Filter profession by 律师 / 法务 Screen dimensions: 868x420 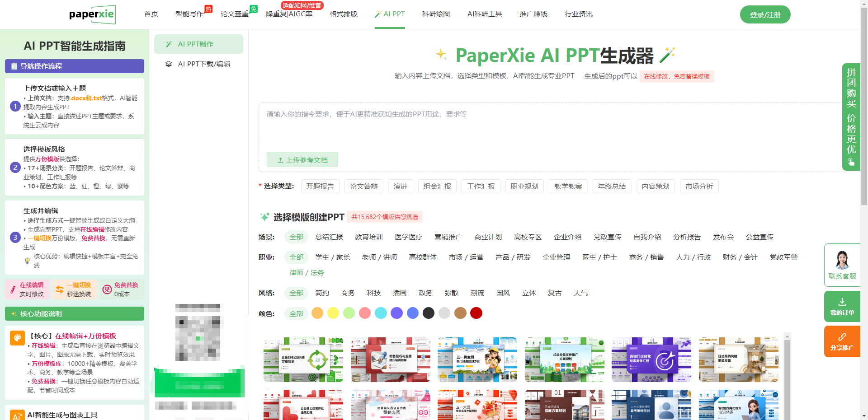[307, 273]
